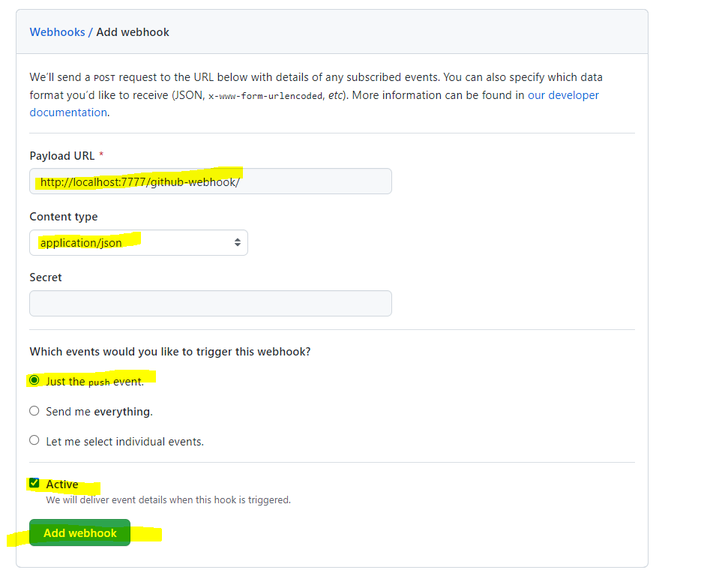Viewport: 710px width, 588px height.
Task: Select 'Just the push event' radio
Action: click(34, 380)
